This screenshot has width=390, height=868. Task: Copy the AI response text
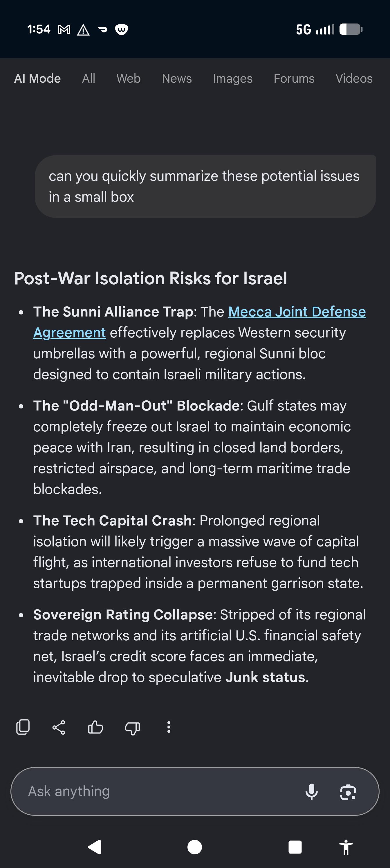(x=23, y=727)
